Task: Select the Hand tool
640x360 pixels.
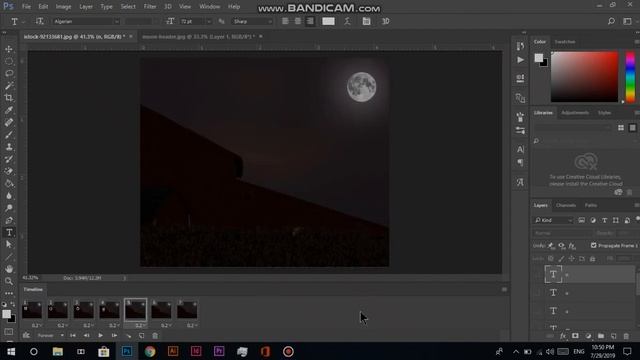Action: click(9, 269)
